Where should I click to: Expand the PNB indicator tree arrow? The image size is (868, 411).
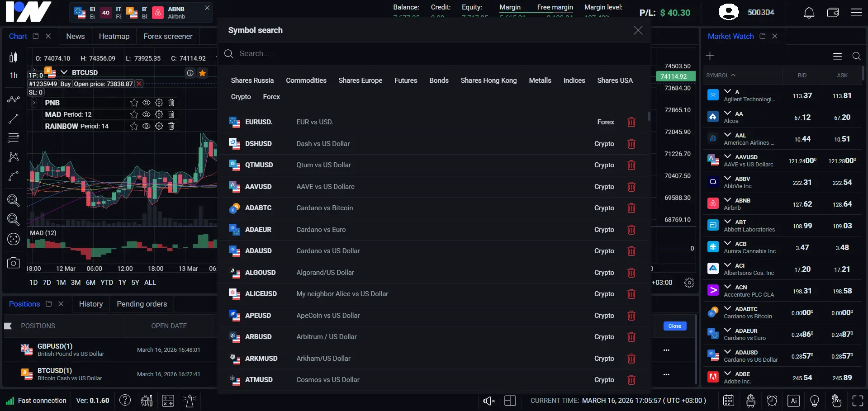[34, 103]
